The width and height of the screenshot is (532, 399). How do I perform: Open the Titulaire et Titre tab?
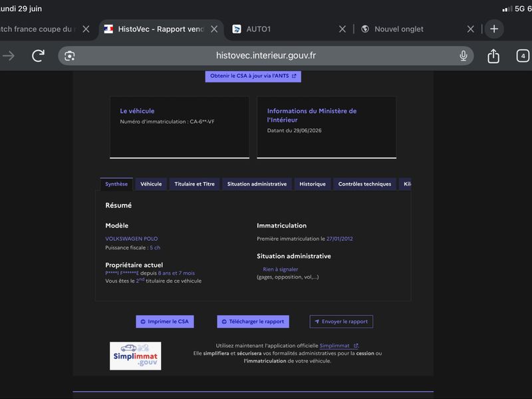[x=194, y=184]
